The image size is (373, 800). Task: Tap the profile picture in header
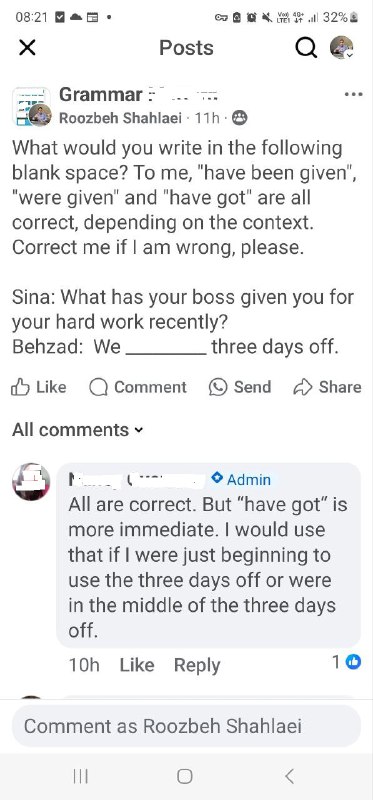341,48
